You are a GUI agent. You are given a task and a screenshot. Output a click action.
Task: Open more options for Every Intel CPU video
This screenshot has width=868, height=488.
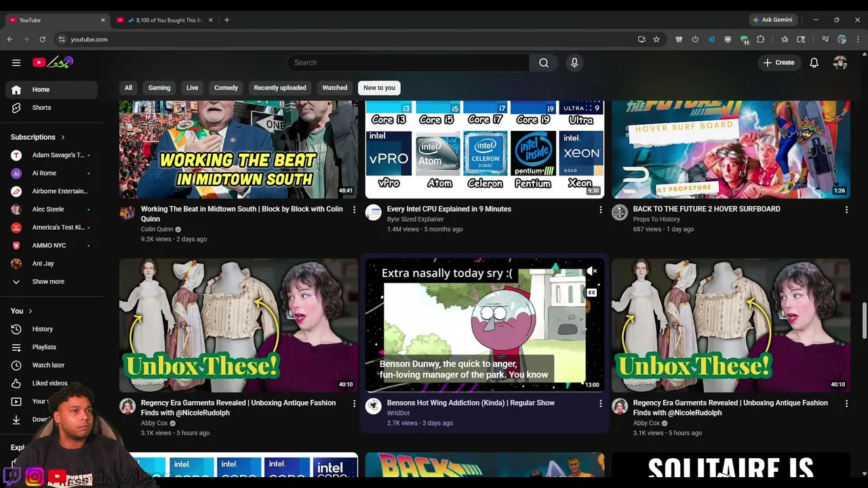pyautogui.click(x=600, y=210)
